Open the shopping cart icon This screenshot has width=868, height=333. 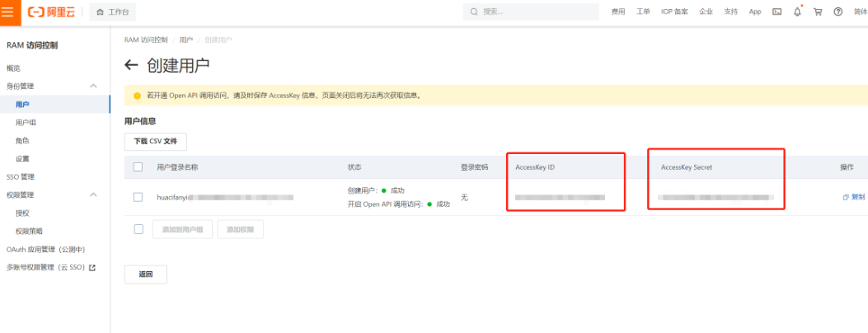(x=818, y=12)
